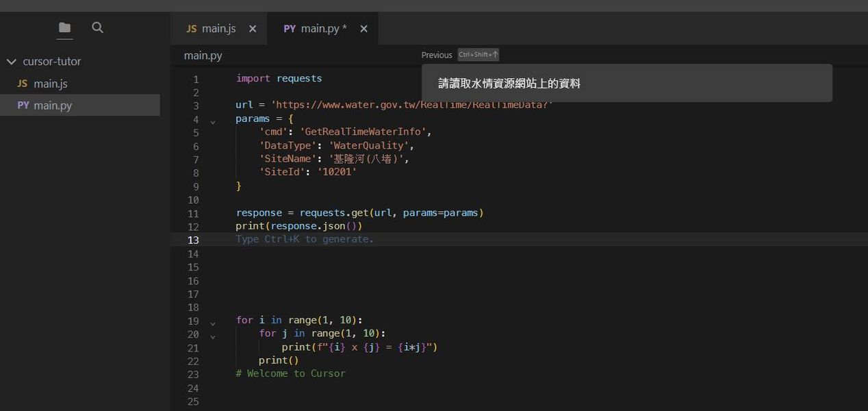Place cursor on line 13 placeholder text

pyautogui.click(x=305, y=239)
